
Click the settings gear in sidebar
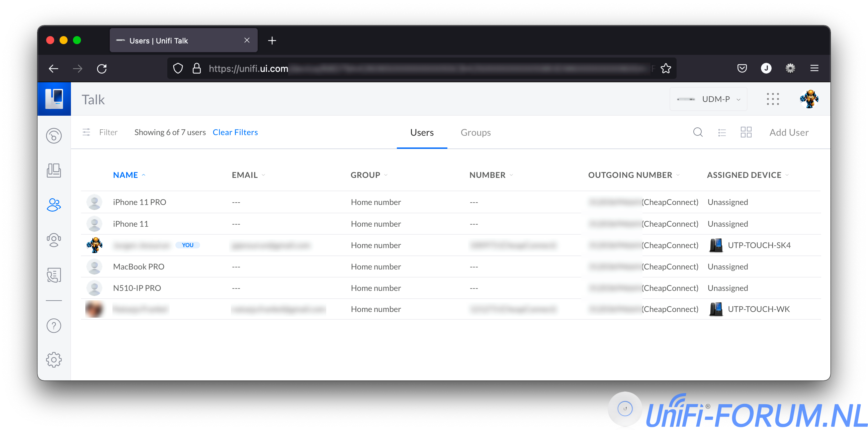click(54, 360)
